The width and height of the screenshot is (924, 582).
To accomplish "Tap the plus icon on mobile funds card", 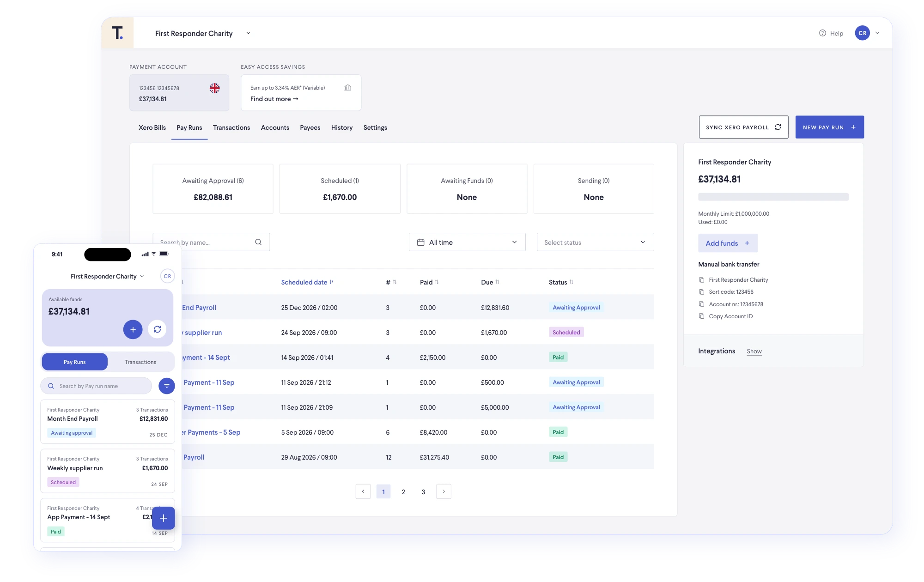I will (x=133, y=329).
